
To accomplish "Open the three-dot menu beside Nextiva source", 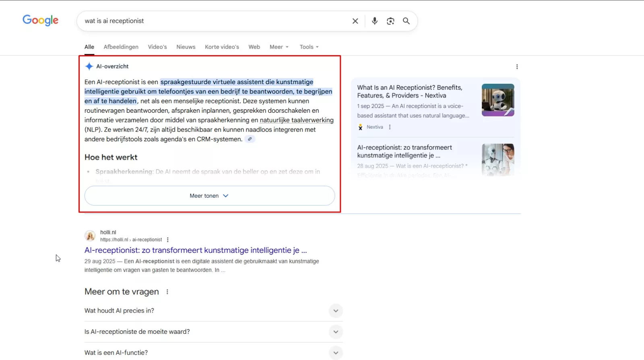I will click(390, 127).
